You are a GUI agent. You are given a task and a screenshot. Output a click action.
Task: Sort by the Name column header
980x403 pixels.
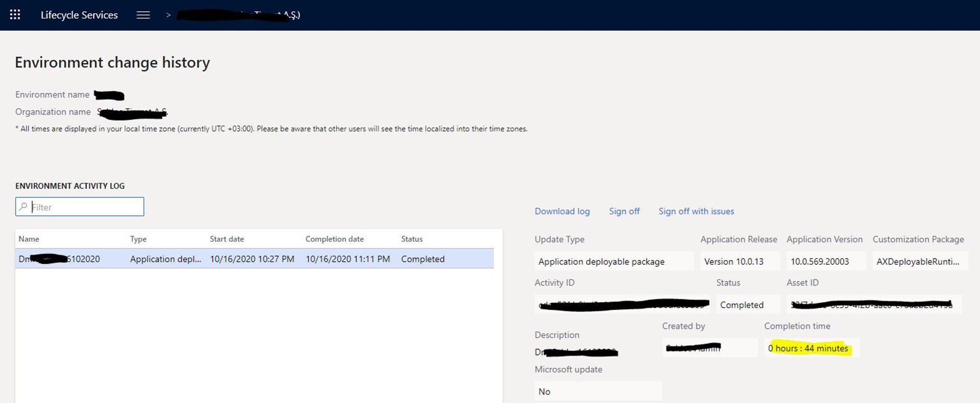pos(29,239)
